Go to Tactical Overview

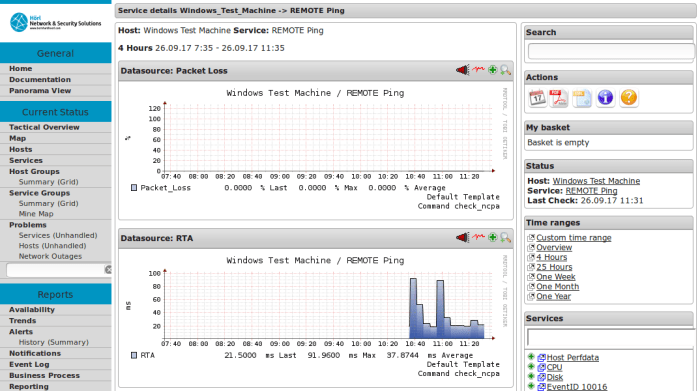point(44,127)
